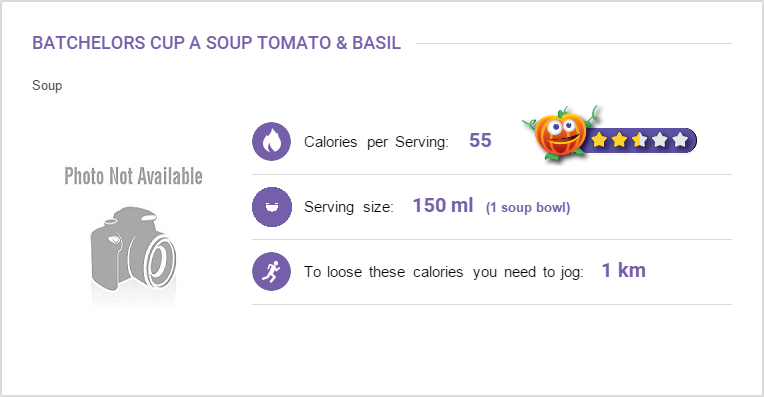Click the Photo Not Available text
Viewport: 764px width, 397px height.
coord(134,176)
